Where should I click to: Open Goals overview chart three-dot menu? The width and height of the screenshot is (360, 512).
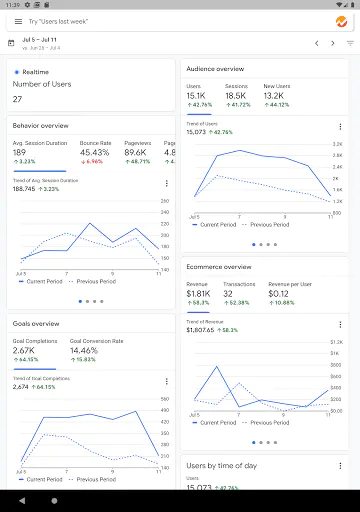click(x=167, y=381)
